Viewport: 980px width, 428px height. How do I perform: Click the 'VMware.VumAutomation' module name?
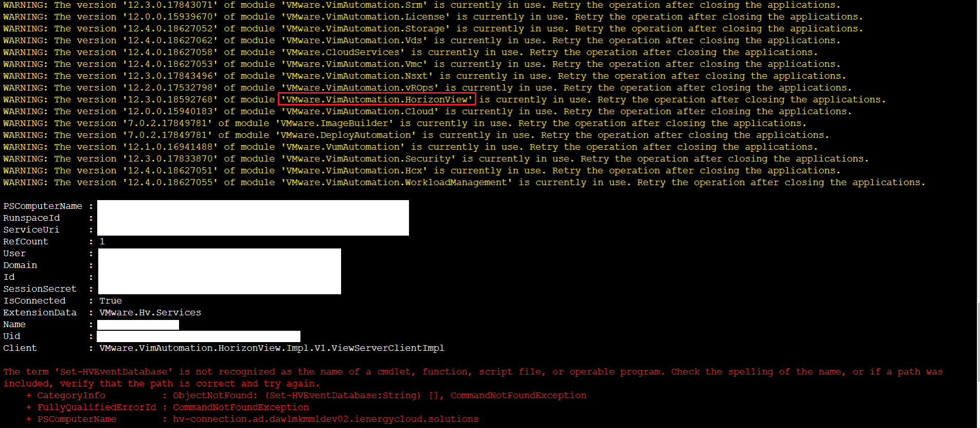[343, 147]
